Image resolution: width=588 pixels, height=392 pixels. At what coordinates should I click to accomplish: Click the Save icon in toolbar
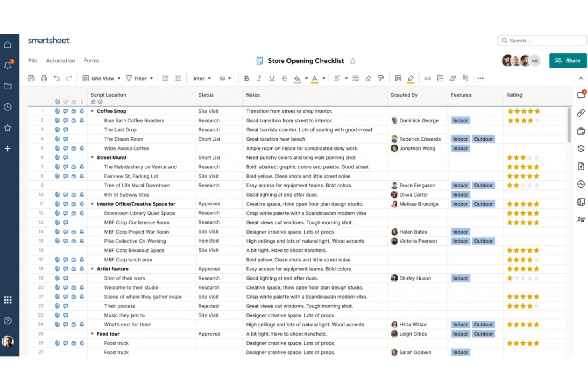31,79
